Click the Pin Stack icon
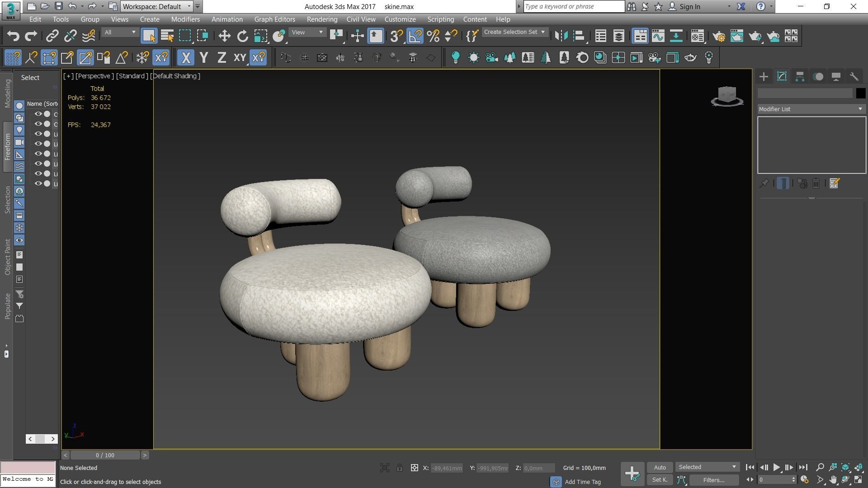Viewport: 868px width, 488px height. [x=764, y=183]
